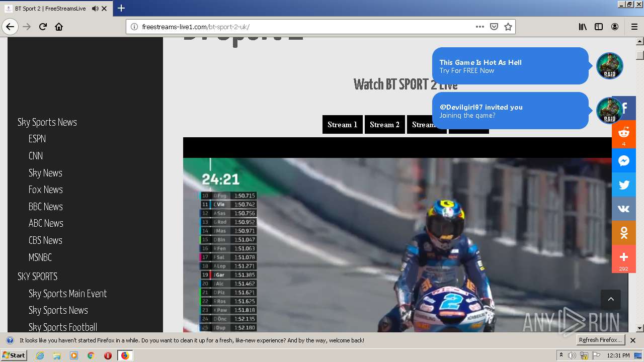Open volume control in system tray

pyautogui.click(x=572, y=355)
